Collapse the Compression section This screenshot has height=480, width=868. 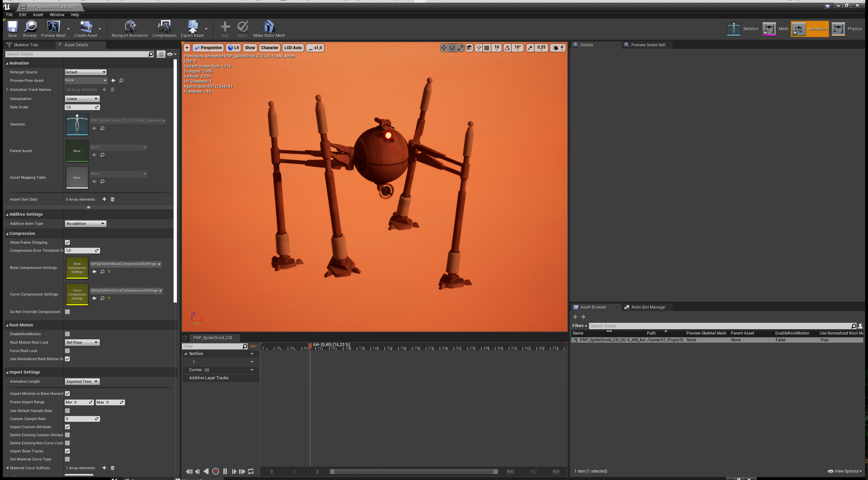coord(7,234)
